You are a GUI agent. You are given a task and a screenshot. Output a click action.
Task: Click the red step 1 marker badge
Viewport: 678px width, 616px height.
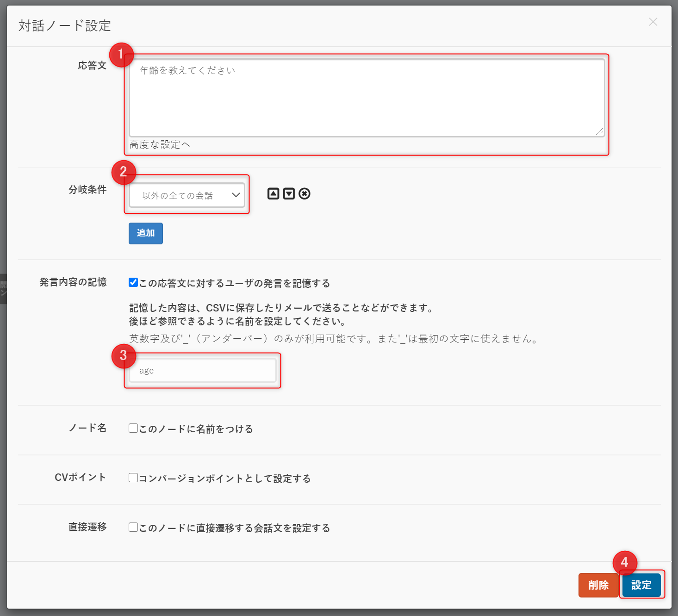pyautogui.click(x=121, y=55)
